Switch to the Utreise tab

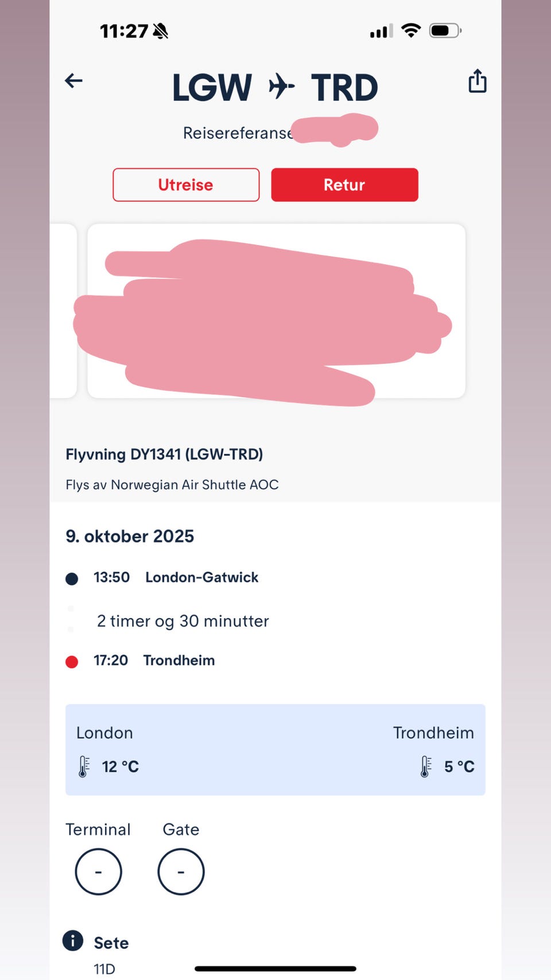(186, 185)
